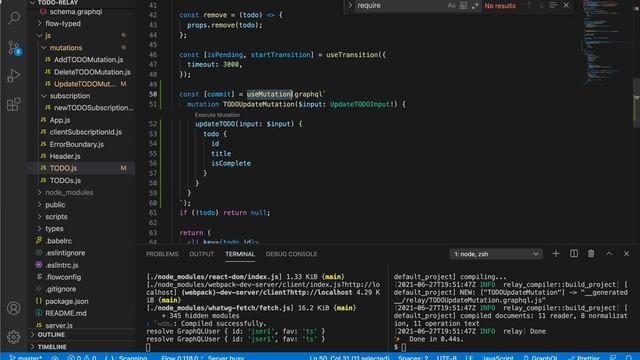
Task: Close the find widget
Action: tap(566, 5)
